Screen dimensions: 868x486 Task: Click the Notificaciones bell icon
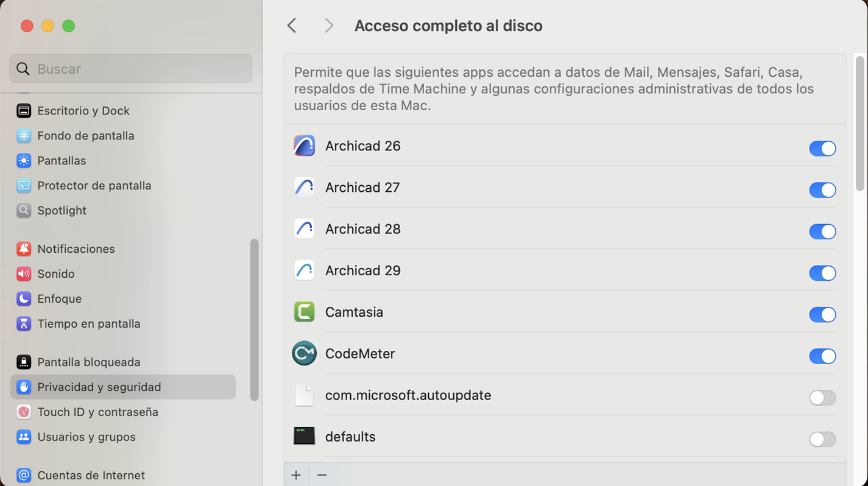coord(23,248)
